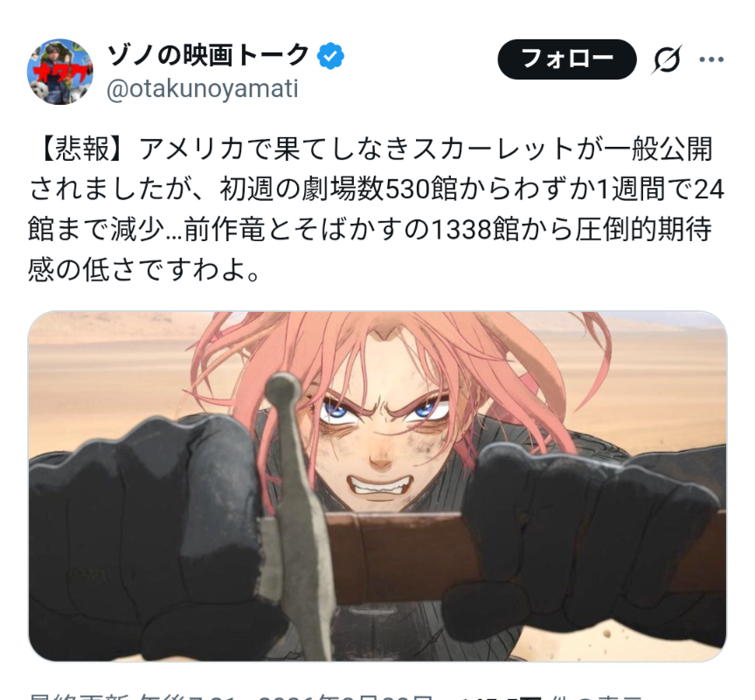The image size is (755, 700).
Task: Open the three-dot more options menu
Action: pyautogui.click(x=711, y=59)
